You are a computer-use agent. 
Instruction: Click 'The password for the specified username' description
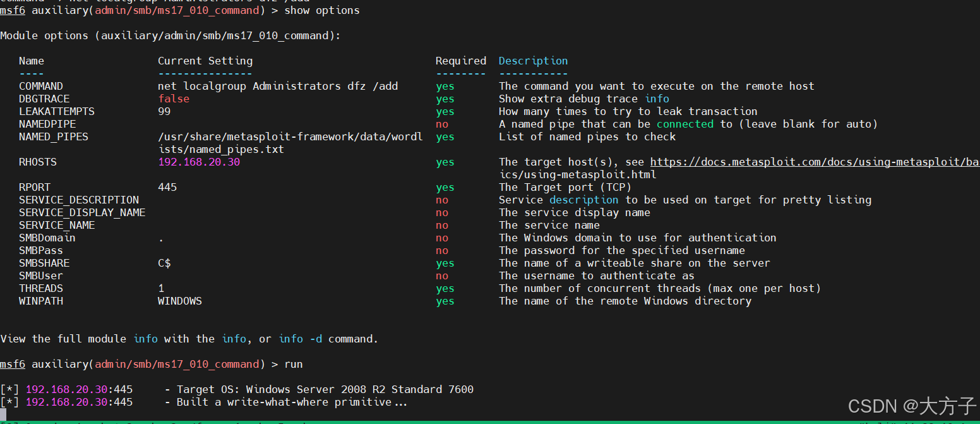click(x=622, y=250)
